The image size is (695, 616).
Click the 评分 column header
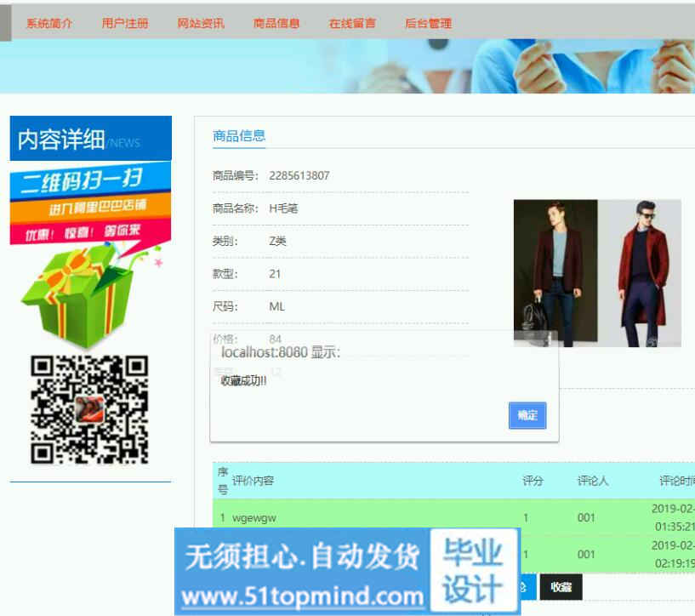coord(533,481)
